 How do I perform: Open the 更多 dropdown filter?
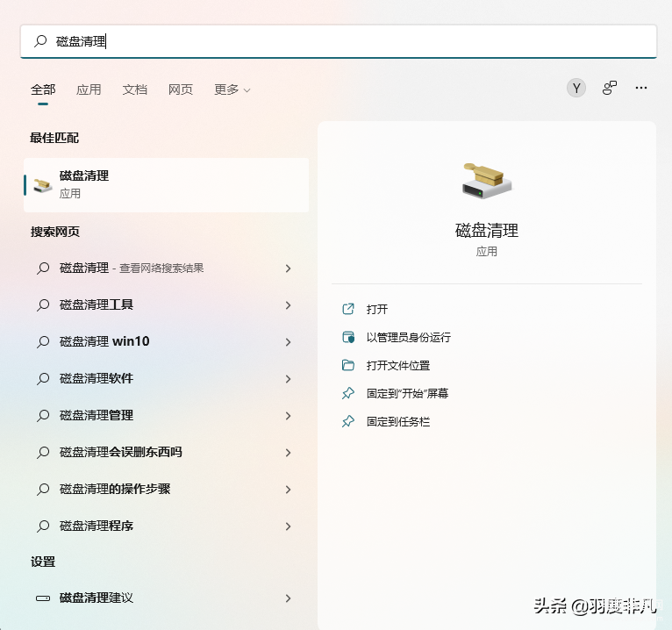pyautogui.click(x=232, y=89)
